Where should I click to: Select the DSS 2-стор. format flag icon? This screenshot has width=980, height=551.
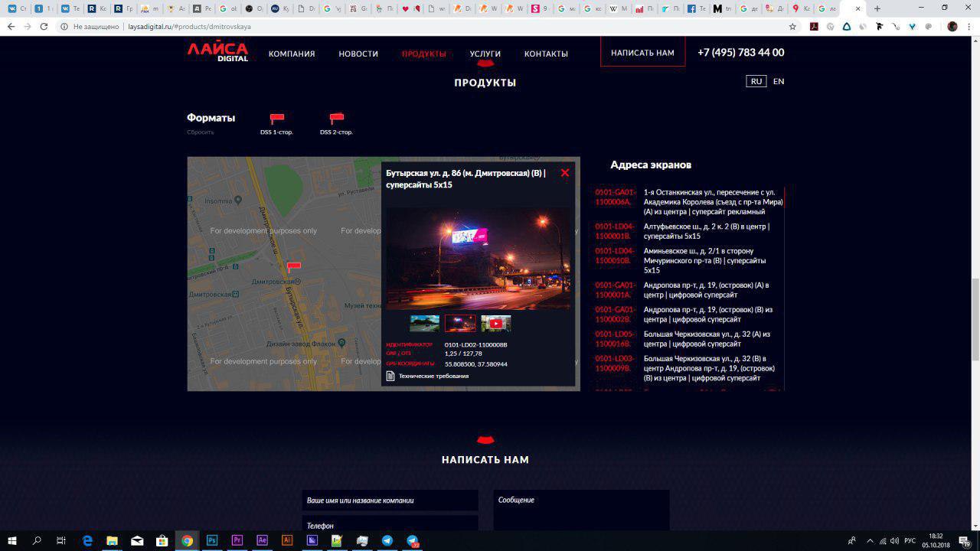point(336,119)
